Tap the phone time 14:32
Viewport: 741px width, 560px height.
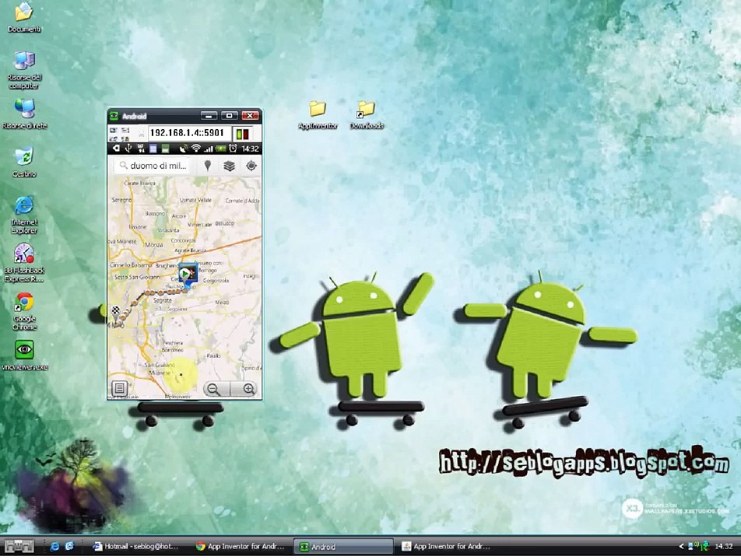[x=250, y=149]
